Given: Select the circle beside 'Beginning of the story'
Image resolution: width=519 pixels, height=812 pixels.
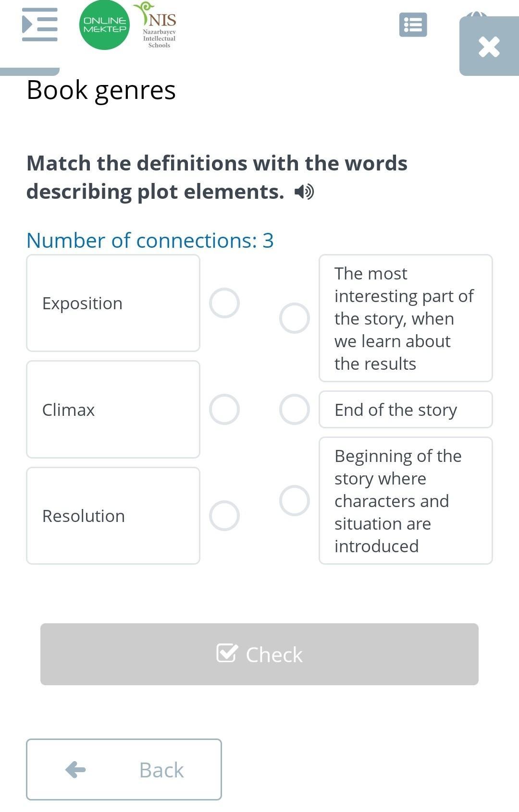Looking at the screenshot, I should [295, 500].
